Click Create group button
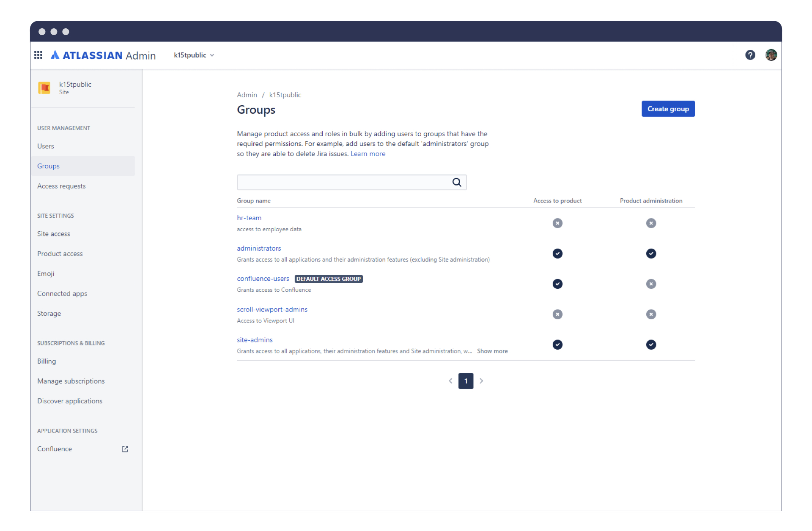The width and height of the screenshot is (812, 531). pos(668,109)
